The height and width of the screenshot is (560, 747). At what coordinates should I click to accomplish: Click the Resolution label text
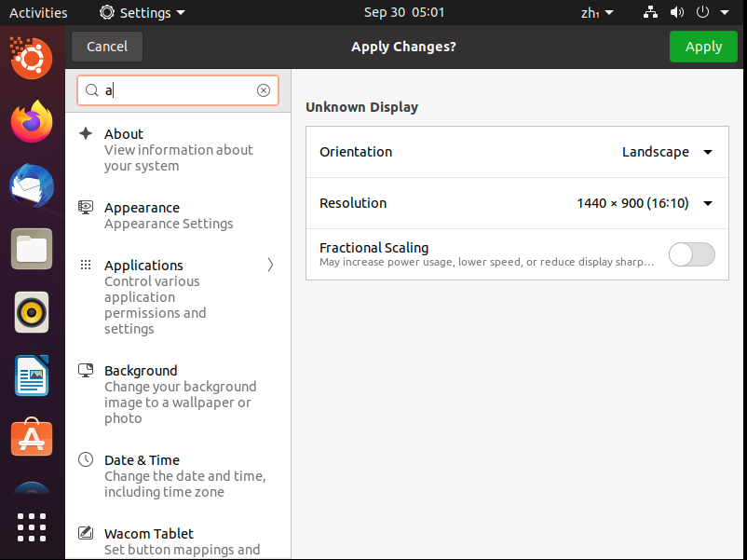[353, 203]
